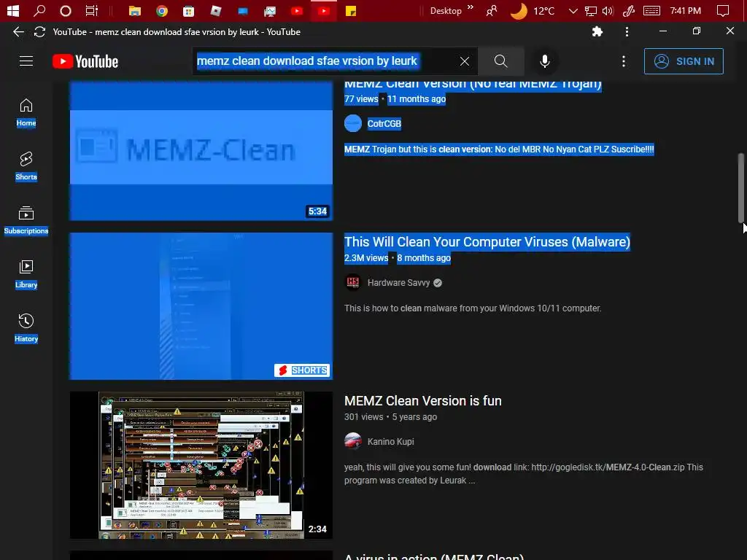Open touch keyboard tray icon
Image resolution: width=747 pixels, height=560 pixels.
click(651, 10)
